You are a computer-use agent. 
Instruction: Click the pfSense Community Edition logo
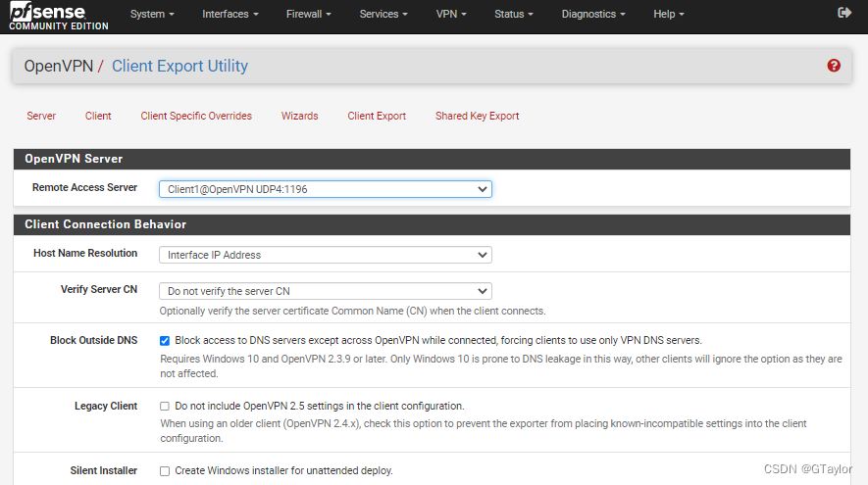[x=58, y=16]
